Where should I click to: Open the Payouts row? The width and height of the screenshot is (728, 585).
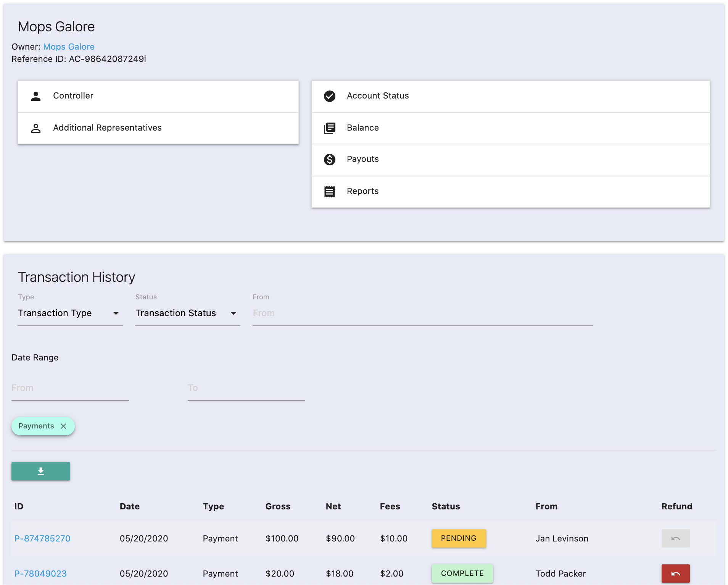tap(511, 160)
